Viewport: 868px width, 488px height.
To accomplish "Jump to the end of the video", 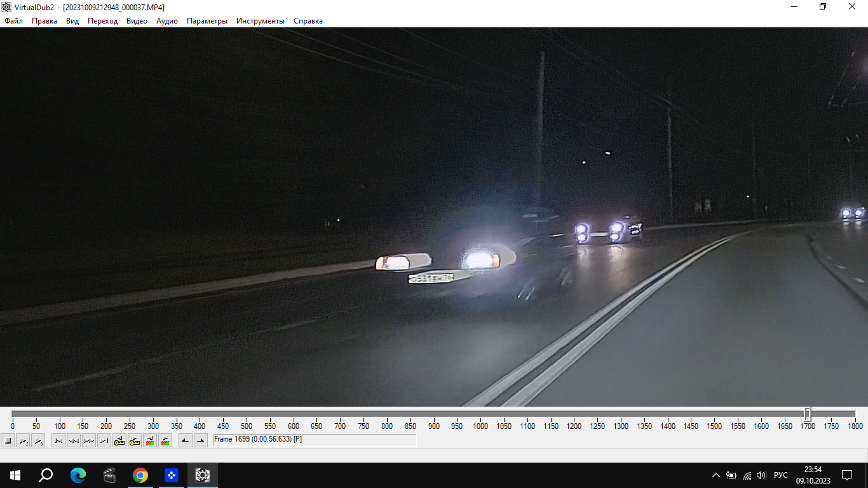I will [104, 440].
